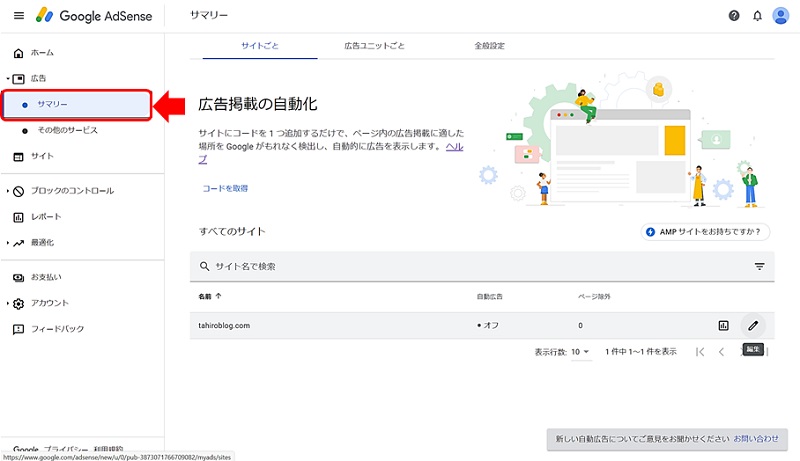Click the お問い合わせ link in the notice

(x=756, y=439)
